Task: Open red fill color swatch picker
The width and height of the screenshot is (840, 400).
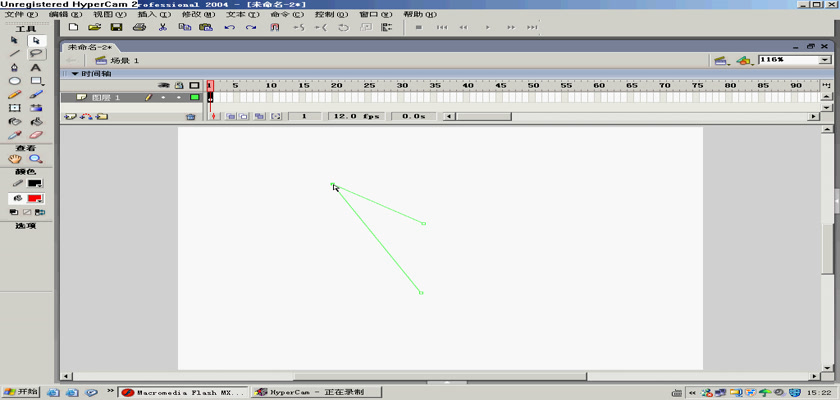Action: pos(35,199)
